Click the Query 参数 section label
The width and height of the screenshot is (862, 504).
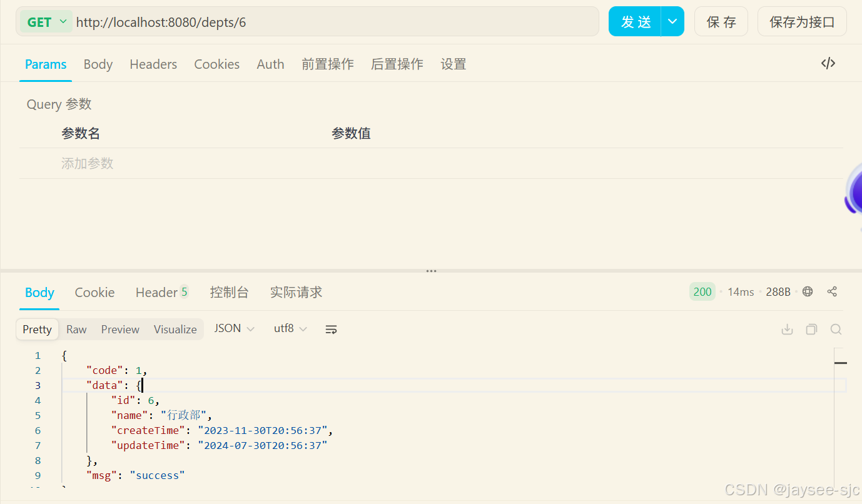click(x=59, y=104)
